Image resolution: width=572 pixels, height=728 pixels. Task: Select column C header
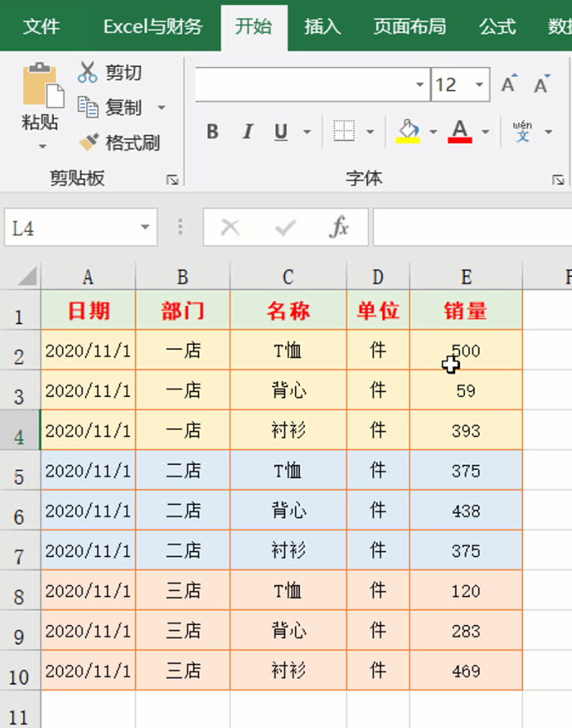(288, 277)
